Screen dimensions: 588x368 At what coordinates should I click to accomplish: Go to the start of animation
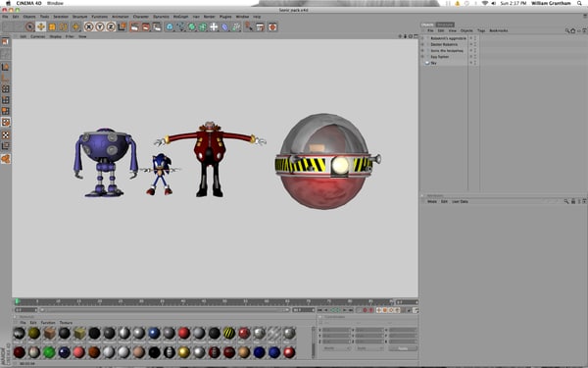coord(319,310)
